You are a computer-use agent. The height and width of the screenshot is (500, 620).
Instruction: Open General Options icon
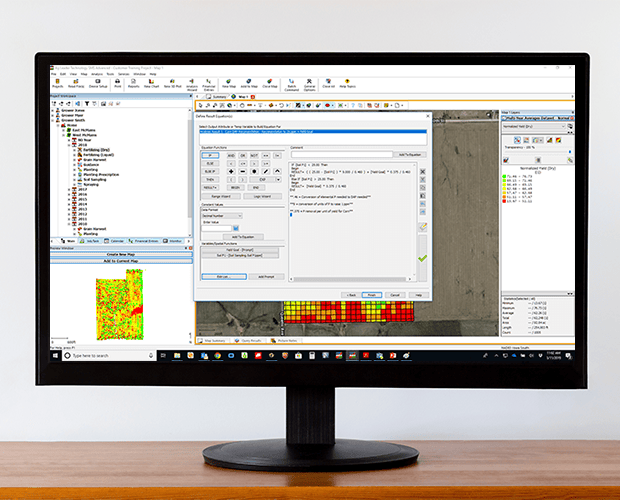click(310, 83)
